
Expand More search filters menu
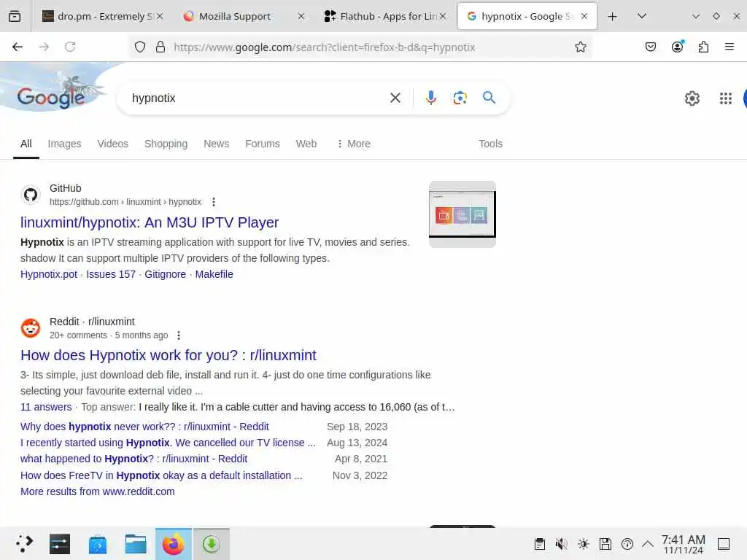pos(354,144)
